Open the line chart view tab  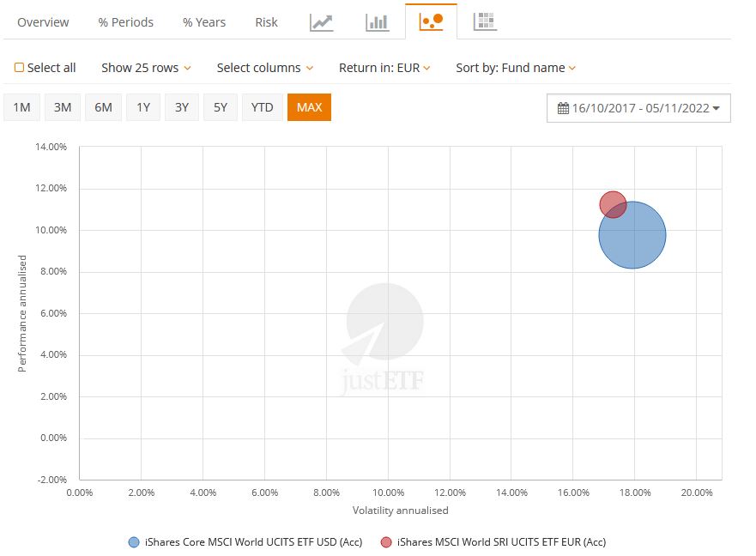[322, 22]
